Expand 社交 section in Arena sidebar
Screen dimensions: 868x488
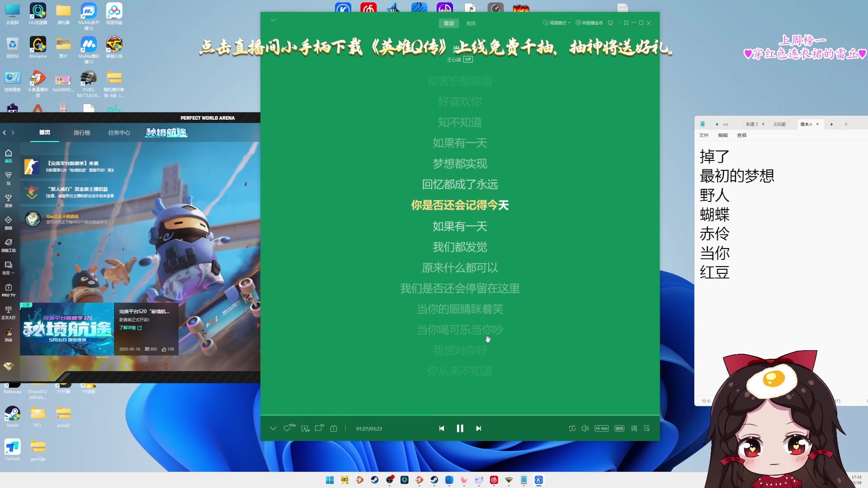[x=8, y=267]
